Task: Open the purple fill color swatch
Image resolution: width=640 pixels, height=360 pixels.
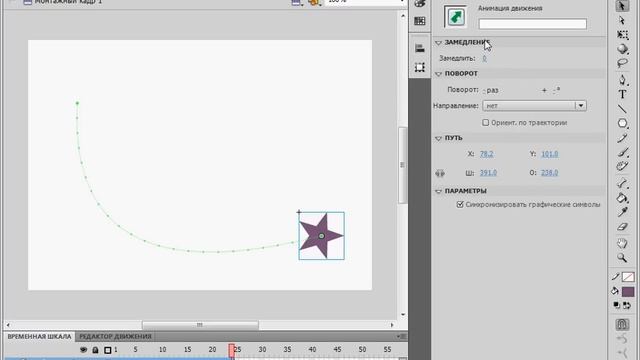Action: click(628, 292)
